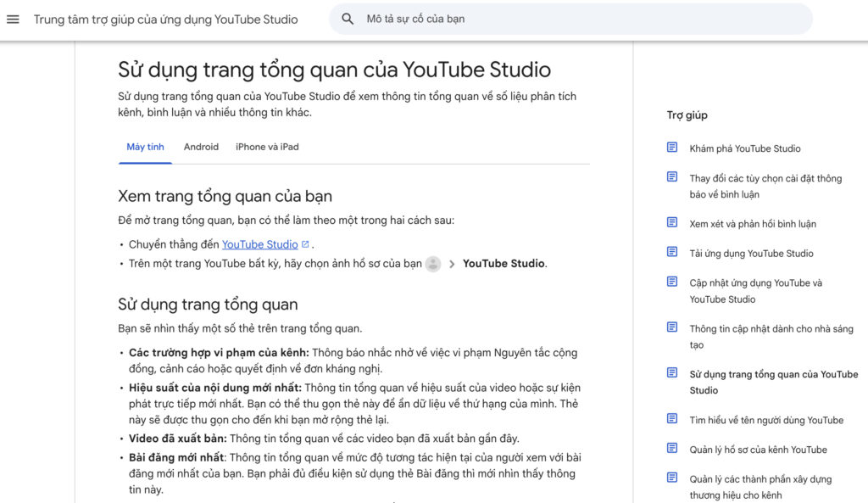Click section heading 'Sử dụng trang tổng quan'
Viewport: 868px width, 503px height.
pyautogui.click(x=208, y=305)
